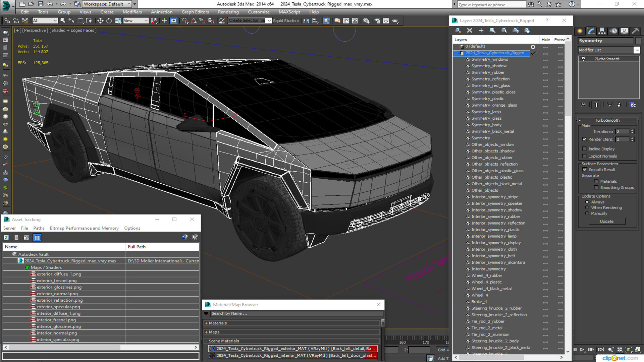
Task: Click the object color swatch beside Symmetry
Action: coord(638,41)
